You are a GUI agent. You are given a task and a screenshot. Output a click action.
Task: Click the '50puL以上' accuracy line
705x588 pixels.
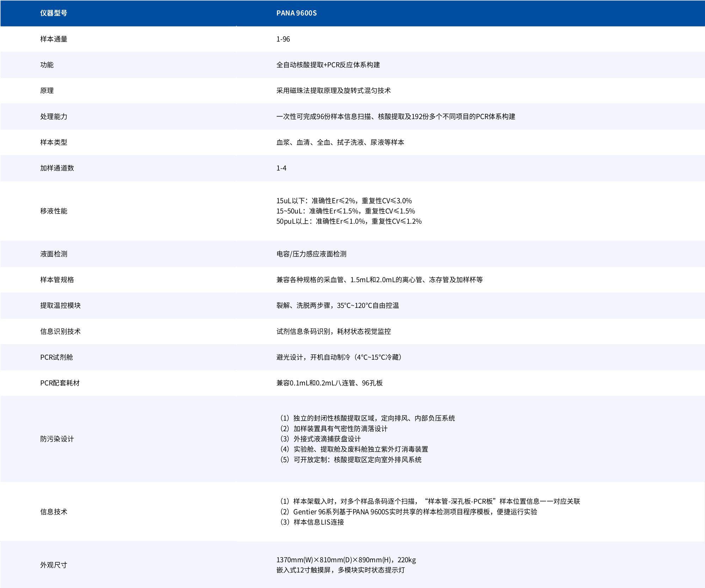click(349, 221)
